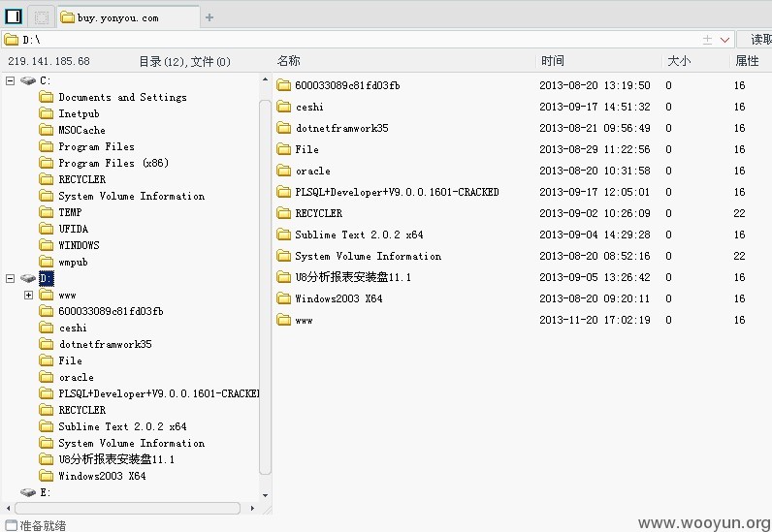Click the tree pane scroll up arrow
The image size is (772, 532).
point(266,79)
